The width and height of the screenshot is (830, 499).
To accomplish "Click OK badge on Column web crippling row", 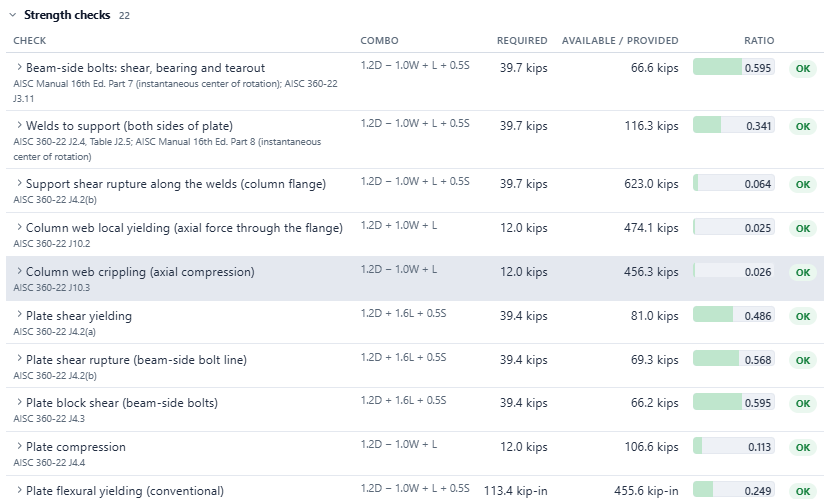I will [803, 273].
